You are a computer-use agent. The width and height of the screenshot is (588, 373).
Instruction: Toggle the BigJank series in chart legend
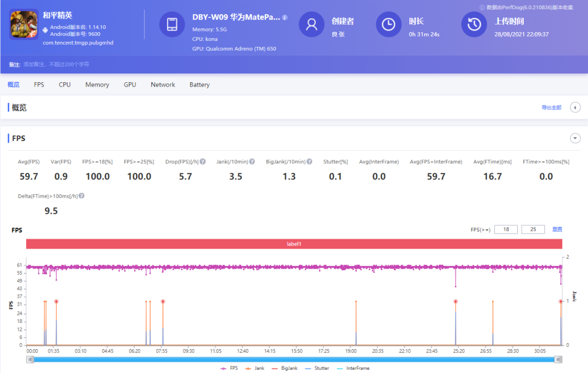tap(284, 368)
